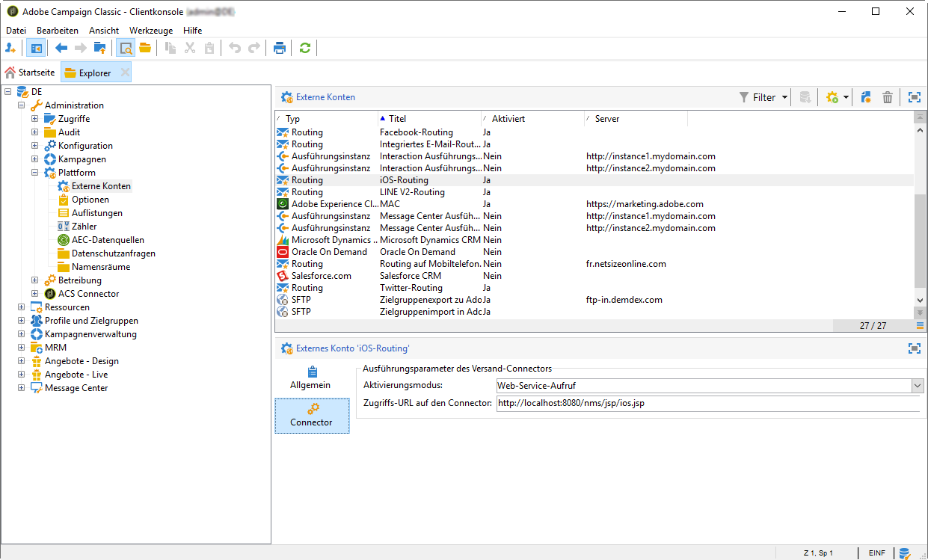Toggle the explorer search view icon
This screenshot has height=560, width=928.
click(x=126, y=48)
